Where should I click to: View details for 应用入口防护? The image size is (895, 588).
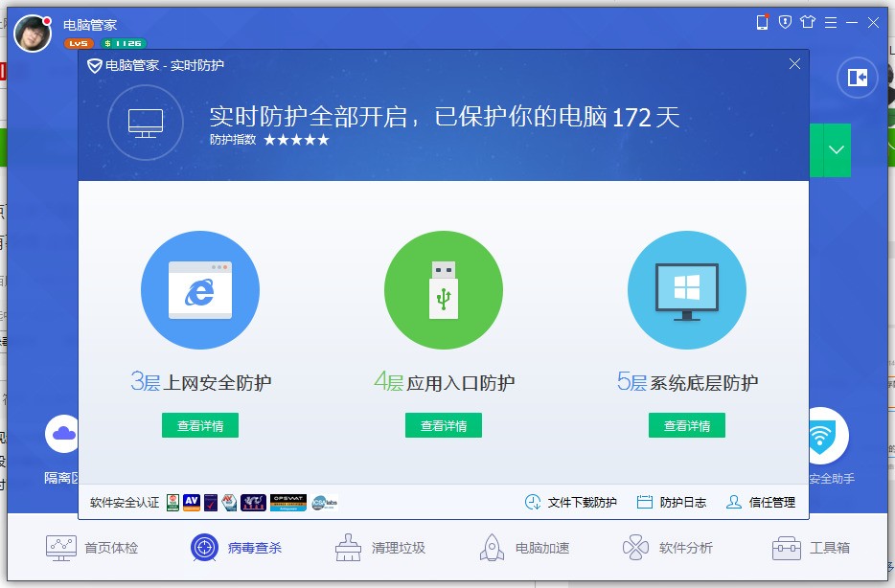click(x=444, y=425)
